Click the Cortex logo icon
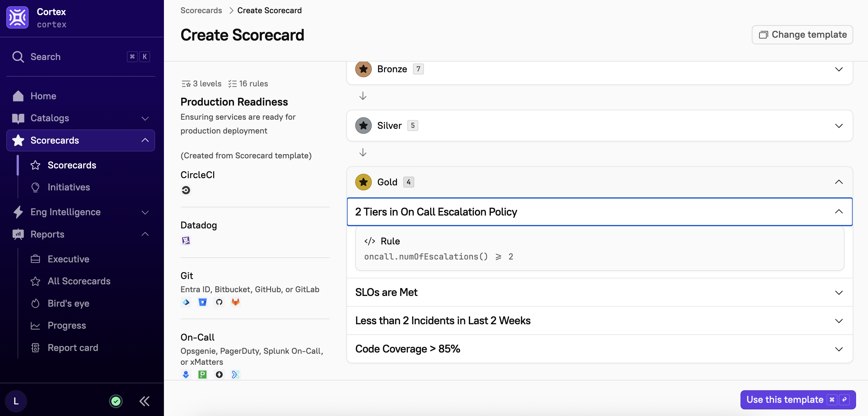868x416 pixels. click(18, 18)
